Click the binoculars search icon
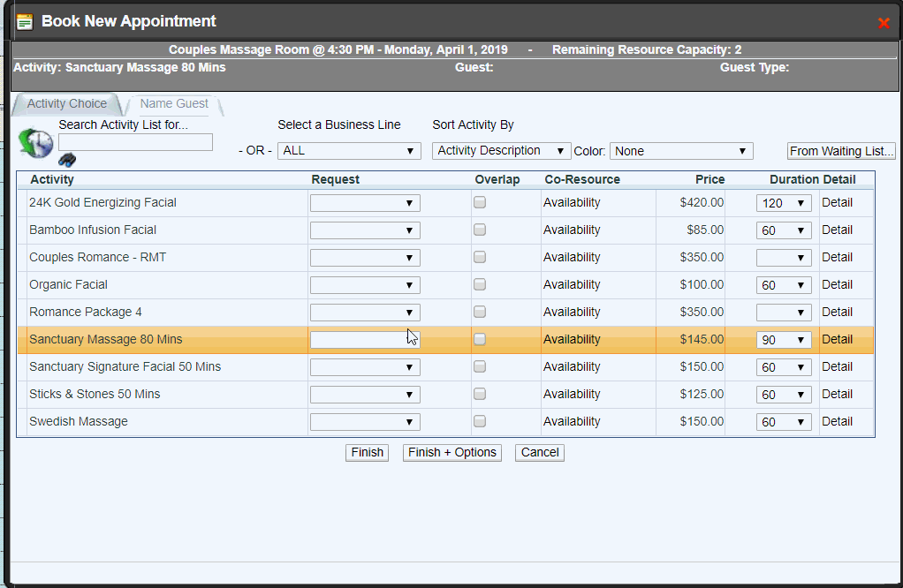Image resolution: width=903 pixels, height=588 pixels. (x=67, y=160)
